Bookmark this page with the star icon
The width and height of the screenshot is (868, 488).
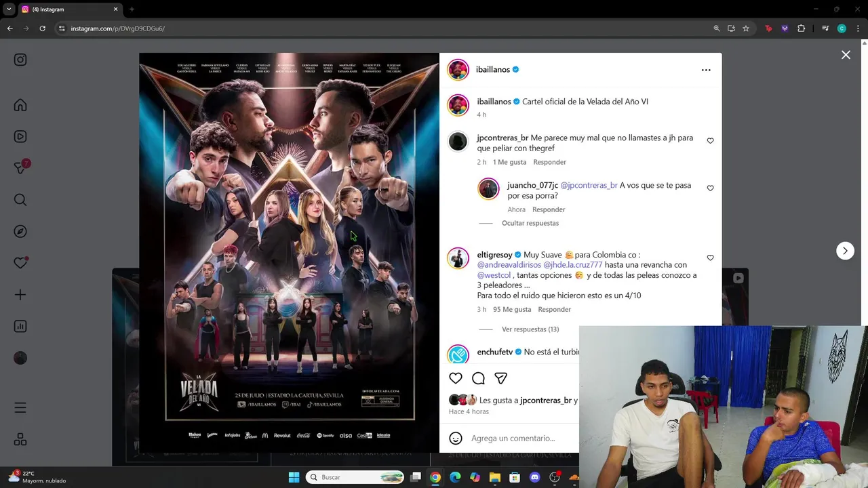click(x=746, y=28)
